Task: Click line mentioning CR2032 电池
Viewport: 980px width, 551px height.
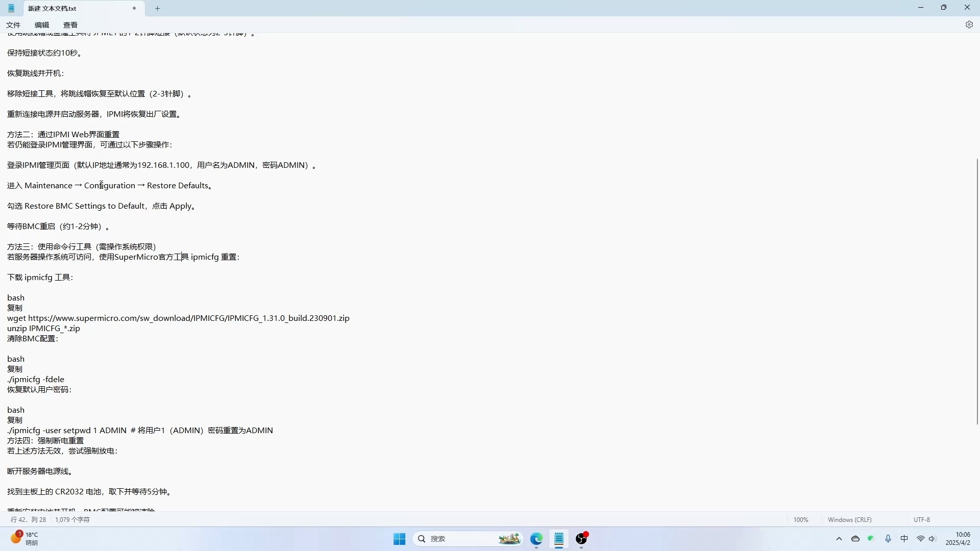Action: click(x=90, y=492)
